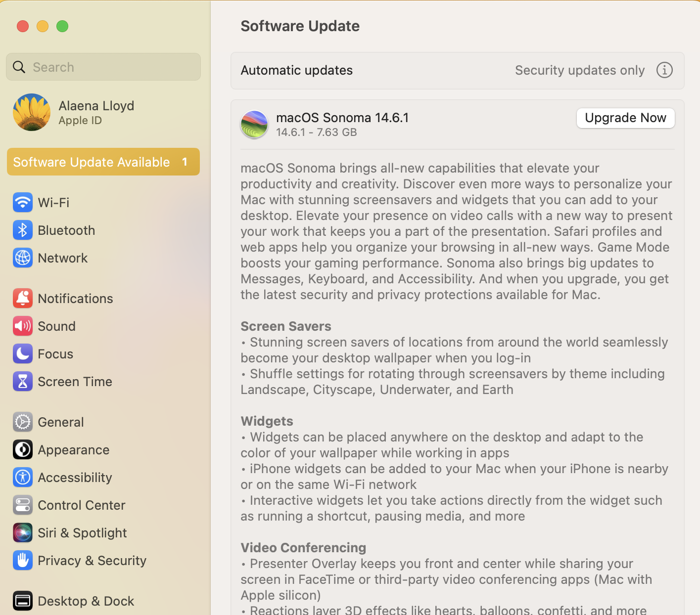Open Automatic updates info button

pyautogui.click(x=664, y=70)
